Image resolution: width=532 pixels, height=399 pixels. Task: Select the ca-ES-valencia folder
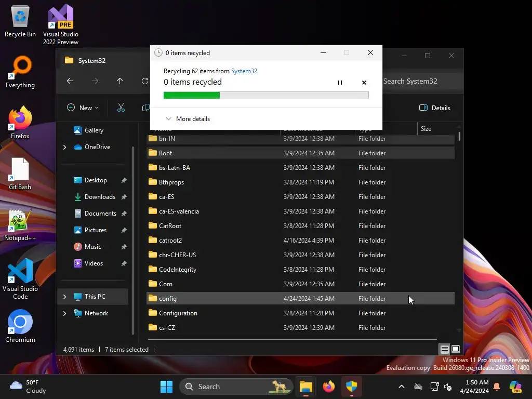tap(300, 211)
